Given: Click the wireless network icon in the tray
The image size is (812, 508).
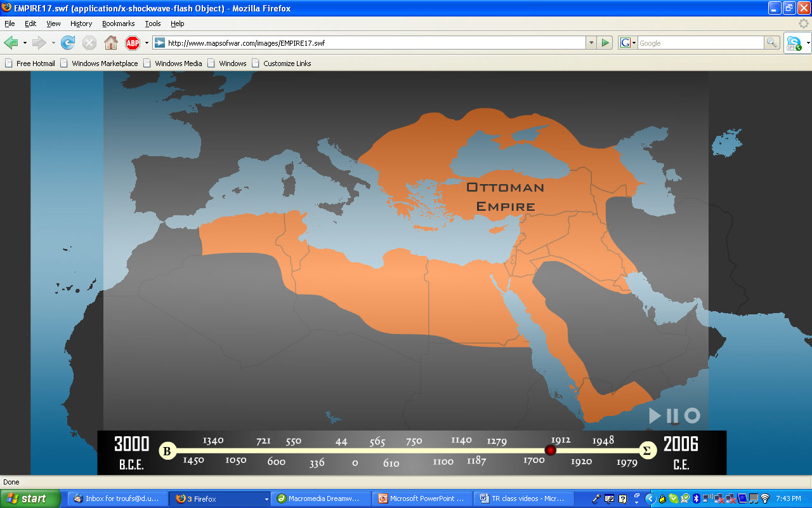Looking at the screenshot, I should click(764, 498).
